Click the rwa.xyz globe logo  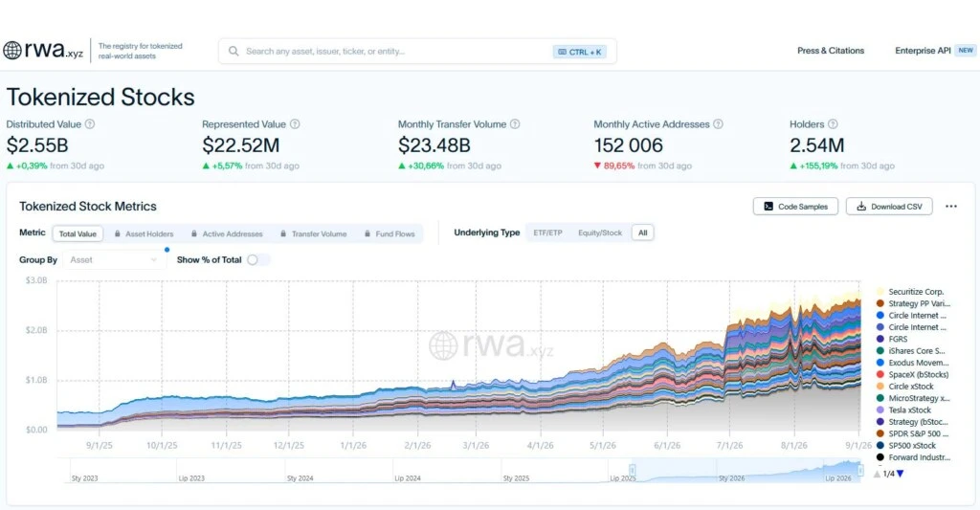[11, 51]
